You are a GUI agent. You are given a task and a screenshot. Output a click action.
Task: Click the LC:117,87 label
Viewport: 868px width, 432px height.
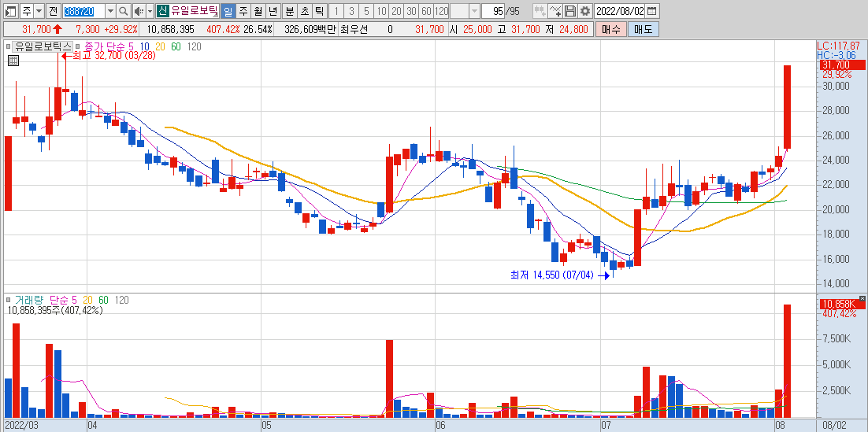click(839, 46)
